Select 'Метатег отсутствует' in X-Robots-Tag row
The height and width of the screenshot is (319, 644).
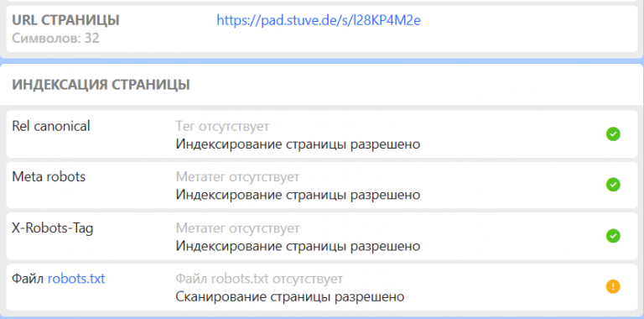tap(238, 228)
